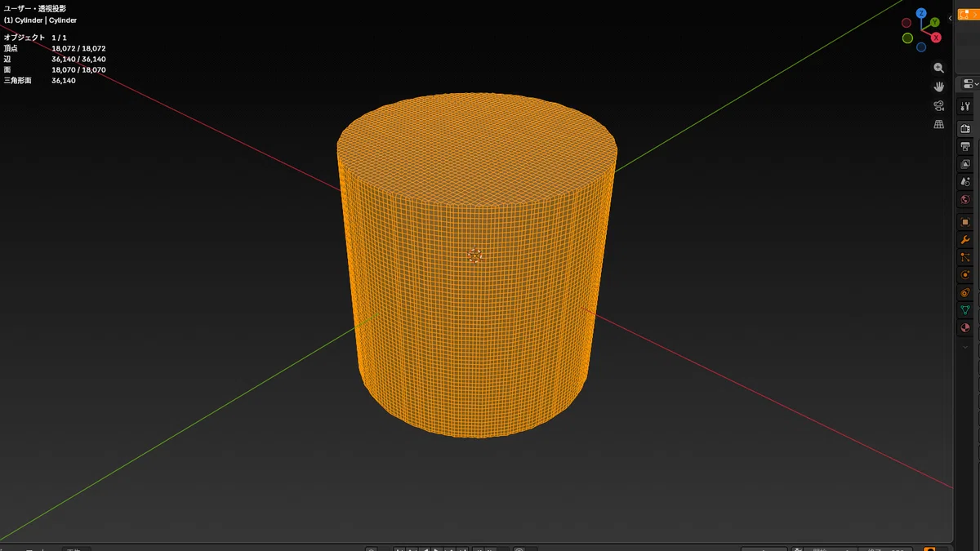The width and height of the screenshot is (980, 551).
Task: Open the Material properties sphere tab
Action: (965, 328)
